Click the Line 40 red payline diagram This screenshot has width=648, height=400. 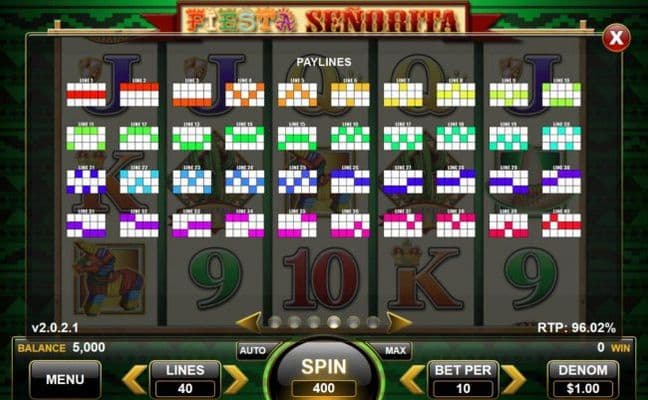tap(562, 225)
